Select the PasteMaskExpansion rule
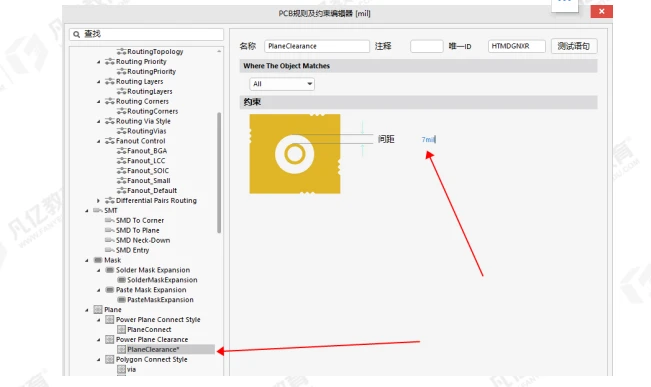 coord(160,300)
